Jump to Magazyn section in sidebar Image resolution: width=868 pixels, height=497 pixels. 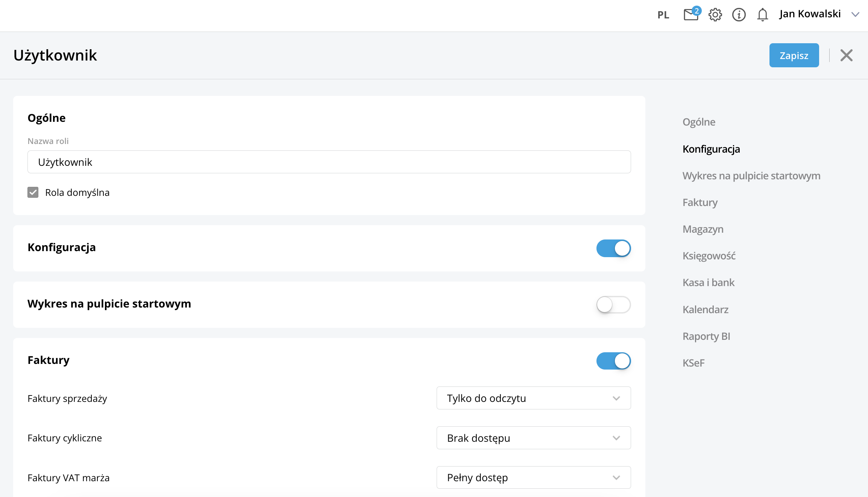click(x=703, y=229)
